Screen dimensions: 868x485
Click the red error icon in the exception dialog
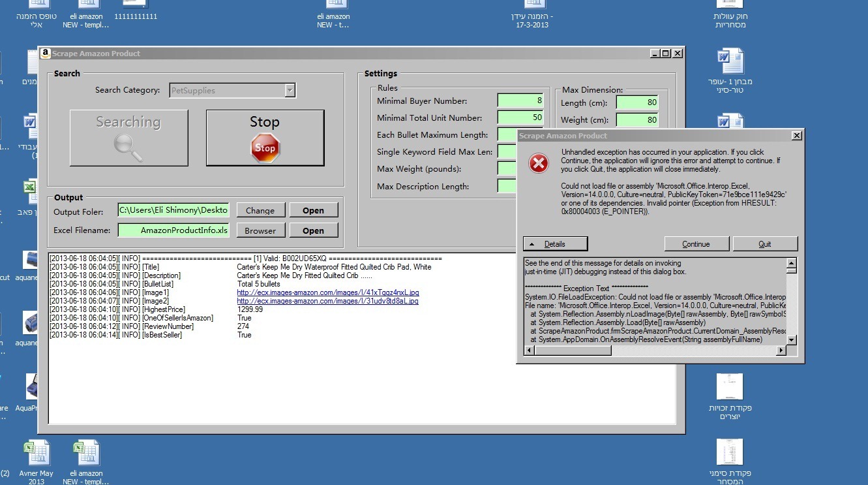tap(538, 164)
